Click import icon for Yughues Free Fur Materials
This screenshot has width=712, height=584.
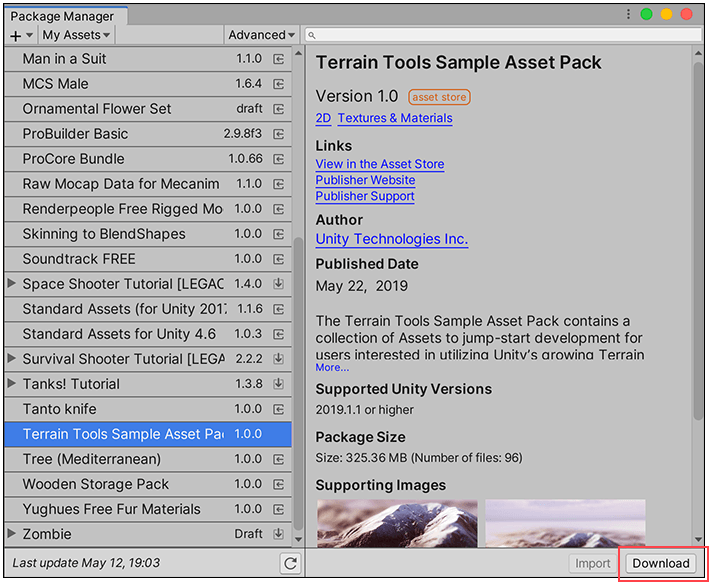point(278,509)
